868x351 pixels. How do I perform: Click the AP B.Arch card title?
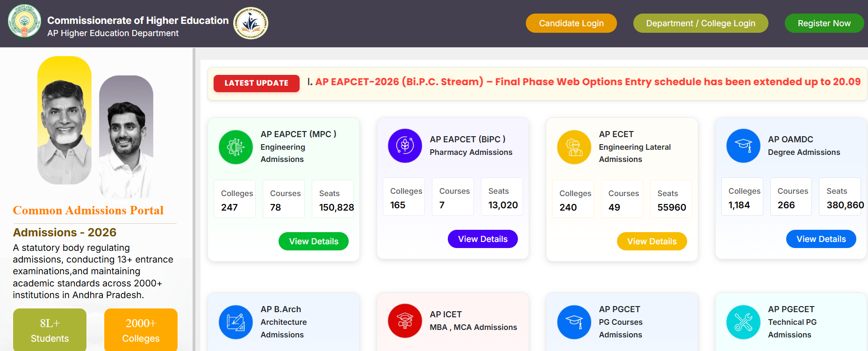(x=281, y=309)
